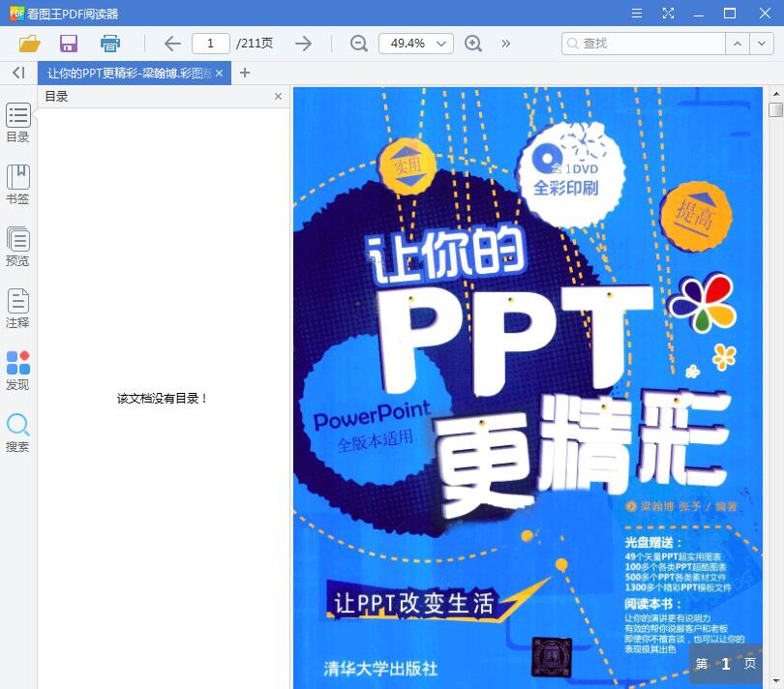
Task: Open the 搜索 search sidebar panel
Action: pos(18,433)
